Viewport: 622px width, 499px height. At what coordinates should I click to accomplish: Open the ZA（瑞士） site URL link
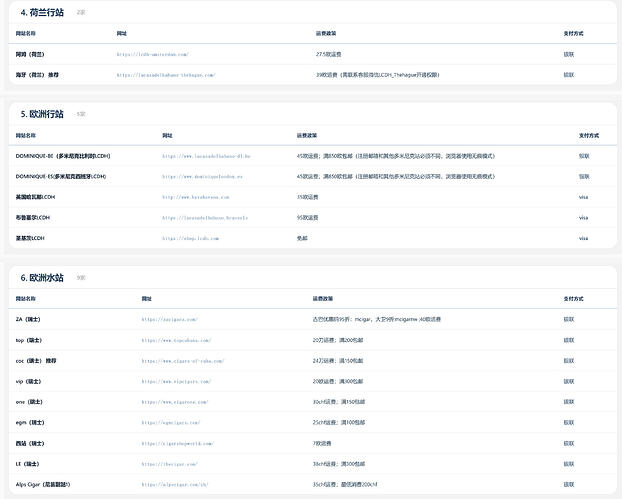click(170, 319)
